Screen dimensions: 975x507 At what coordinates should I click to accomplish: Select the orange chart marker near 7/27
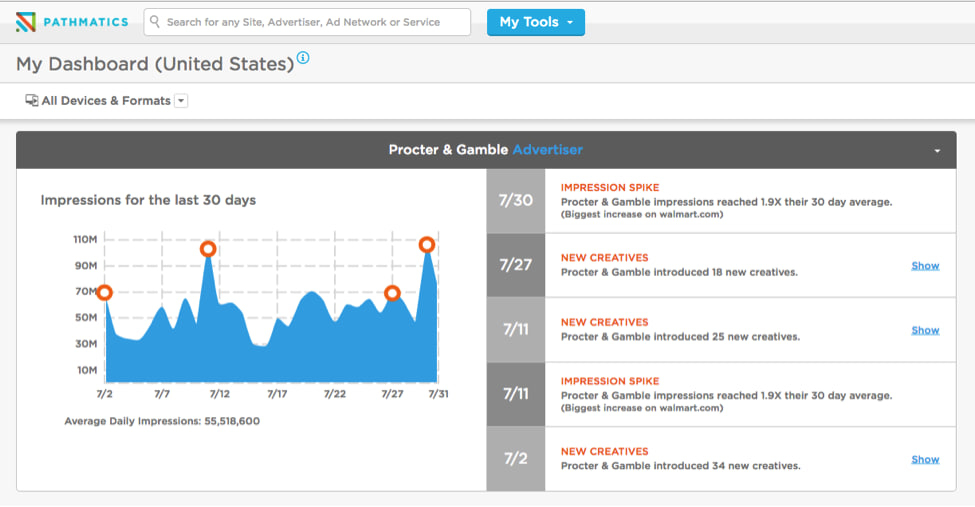coord(392,293)
